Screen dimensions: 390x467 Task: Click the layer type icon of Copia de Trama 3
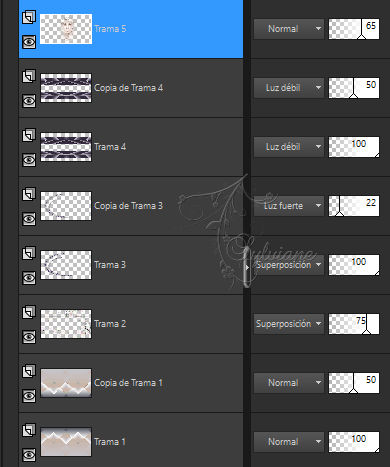[29, 194]
